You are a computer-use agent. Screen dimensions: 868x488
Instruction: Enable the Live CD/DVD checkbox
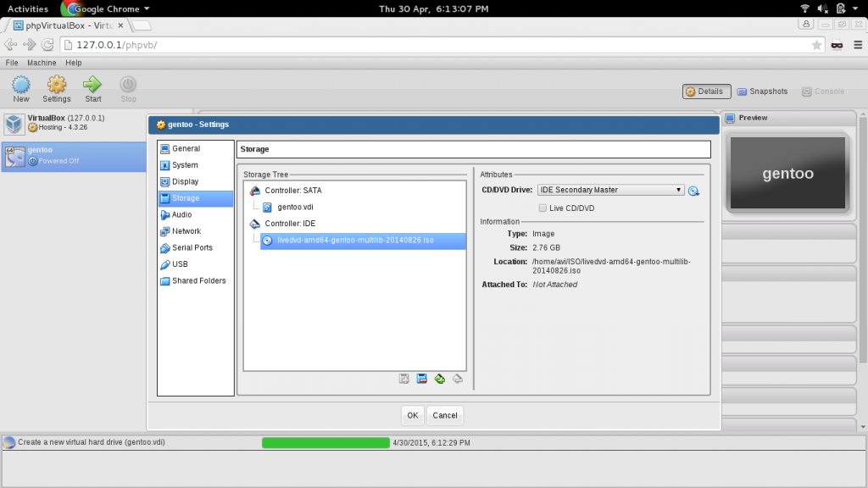click(542, 208)
